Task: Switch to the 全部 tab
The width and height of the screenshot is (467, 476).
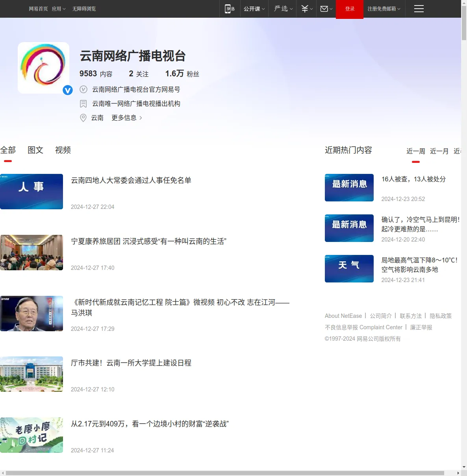Action: coord(8,150)
